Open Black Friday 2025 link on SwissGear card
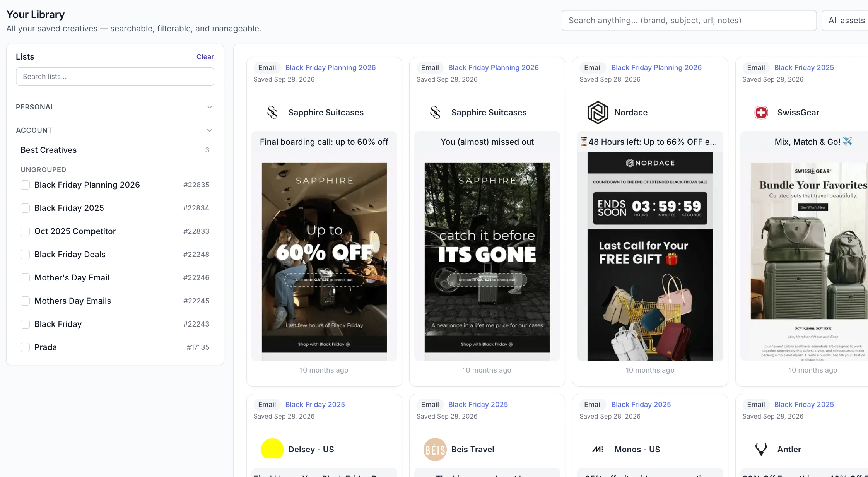 (x=804, y=68)
